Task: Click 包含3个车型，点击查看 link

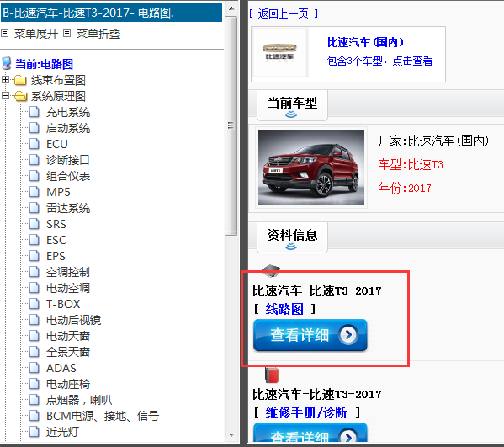Action: (379, 61)
